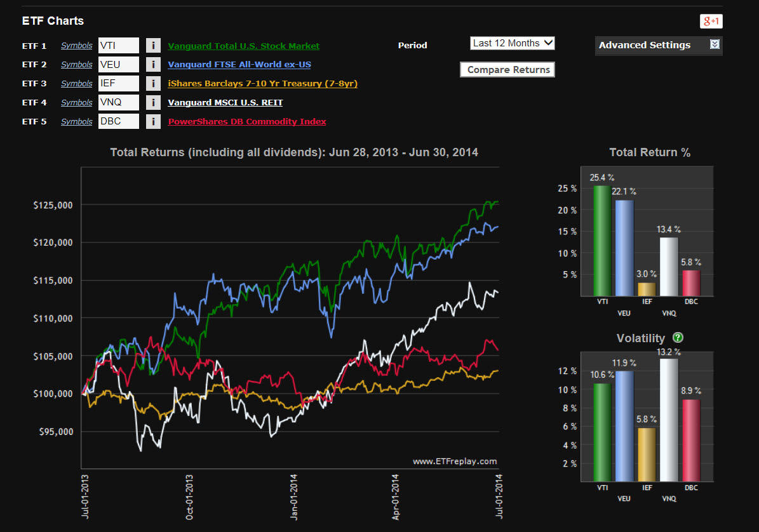Click the info icon next to DBC
The image size is (759, 532).
pos(153,122)
